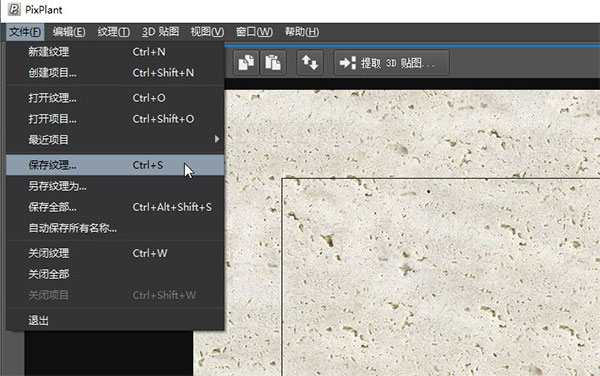Viewport: 600px width, 376px height.
Task: Select 关闭全部 menu entry
Action: click(x=115, y=274)
